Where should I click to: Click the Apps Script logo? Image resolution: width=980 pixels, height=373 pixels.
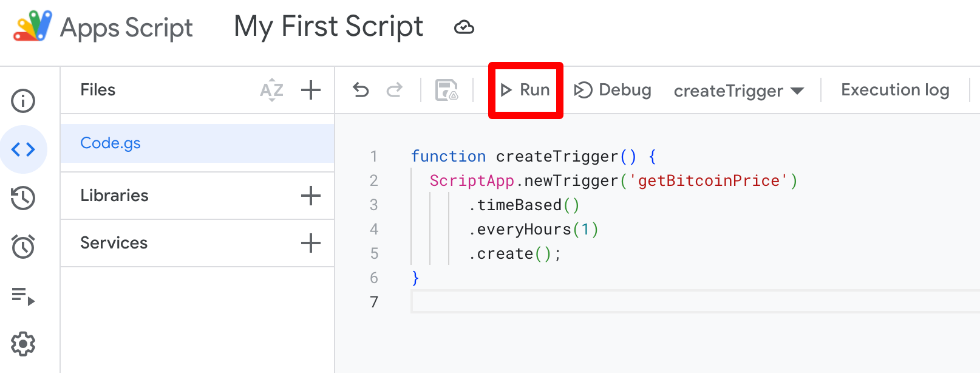33,26
